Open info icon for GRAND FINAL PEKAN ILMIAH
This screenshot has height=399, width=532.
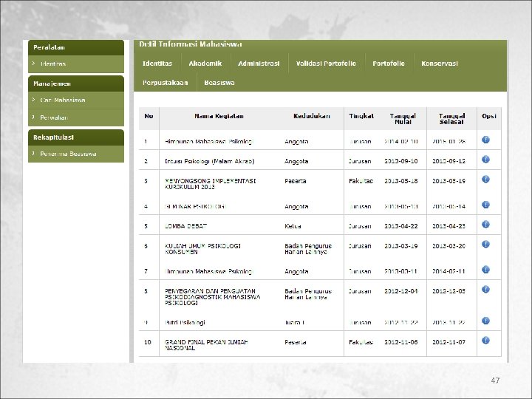pos(485,341)
